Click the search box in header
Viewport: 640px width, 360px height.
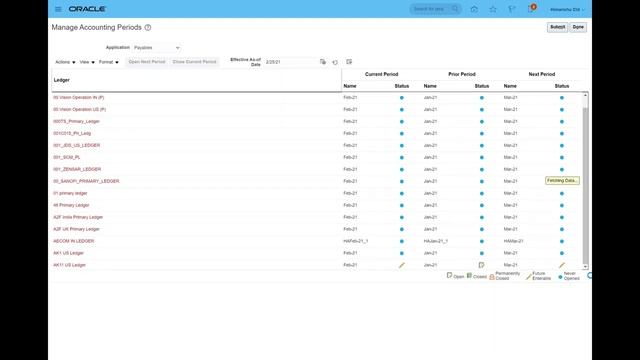(x=431, y=9)
